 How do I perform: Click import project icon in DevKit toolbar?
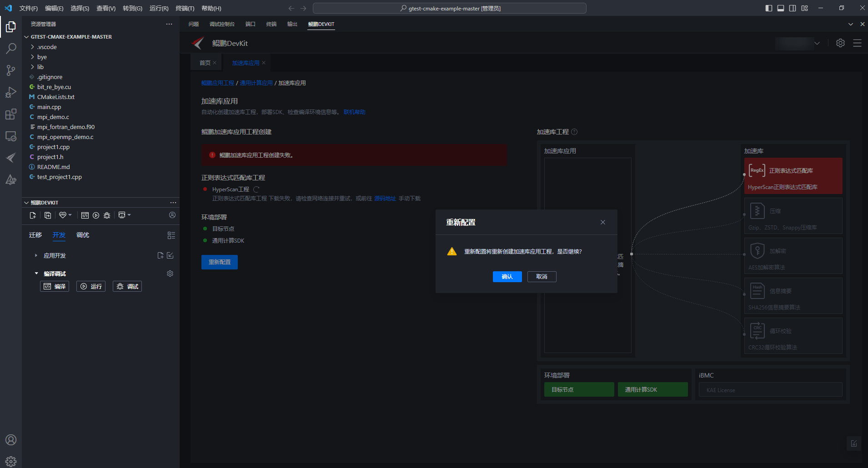[x=48, y=215]
